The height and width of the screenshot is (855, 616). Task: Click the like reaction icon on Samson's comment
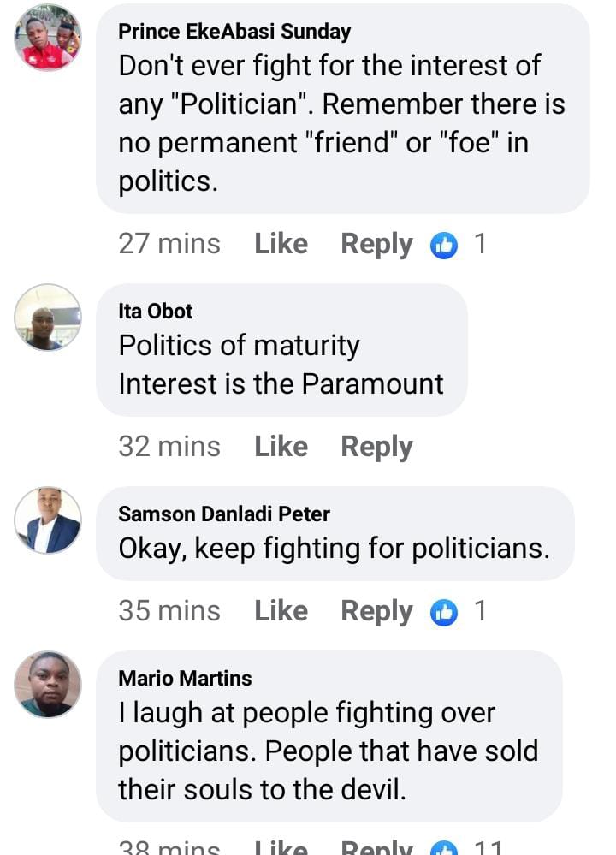pos(443,612)
